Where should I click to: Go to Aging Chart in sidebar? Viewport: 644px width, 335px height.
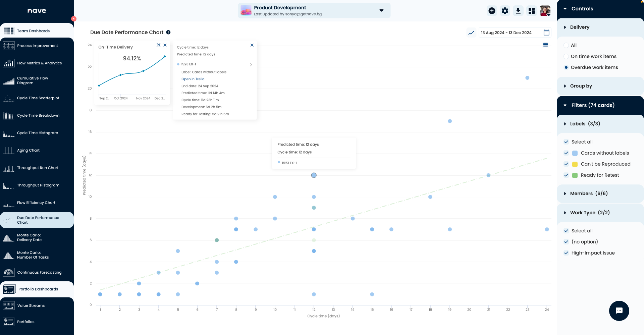[28, 150]
